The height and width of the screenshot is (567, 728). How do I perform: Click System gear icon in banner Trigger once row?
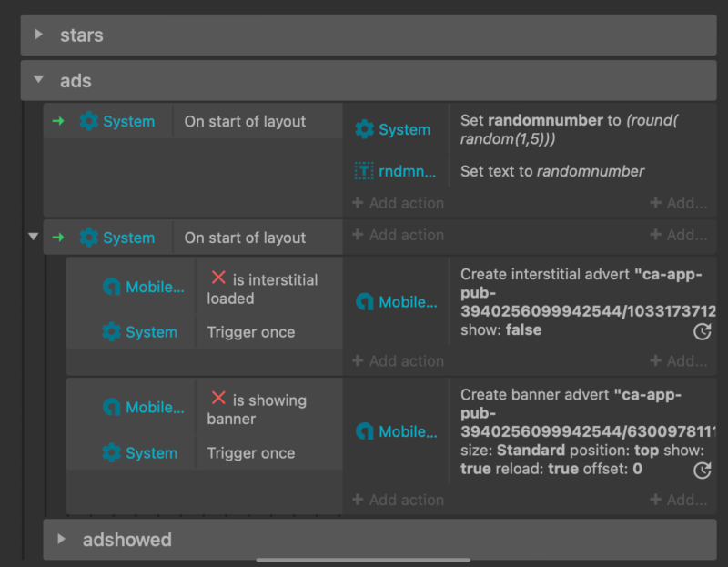[111, 452]
